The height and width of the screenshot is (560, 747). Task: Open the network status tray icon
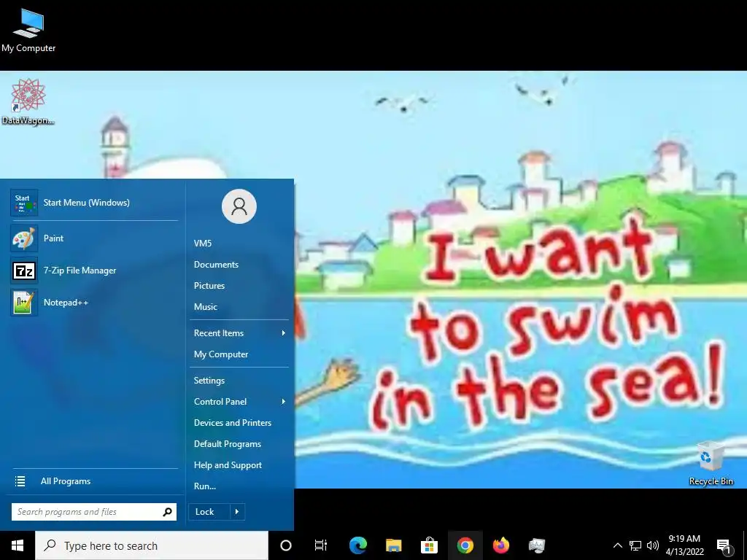coord(635,545)
